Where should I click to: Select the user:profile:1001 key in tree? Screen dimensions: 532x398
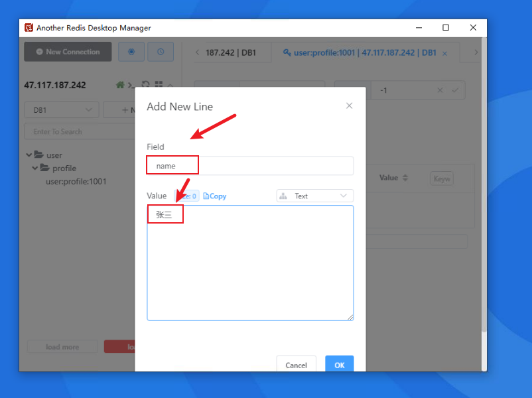pos(76,182)
